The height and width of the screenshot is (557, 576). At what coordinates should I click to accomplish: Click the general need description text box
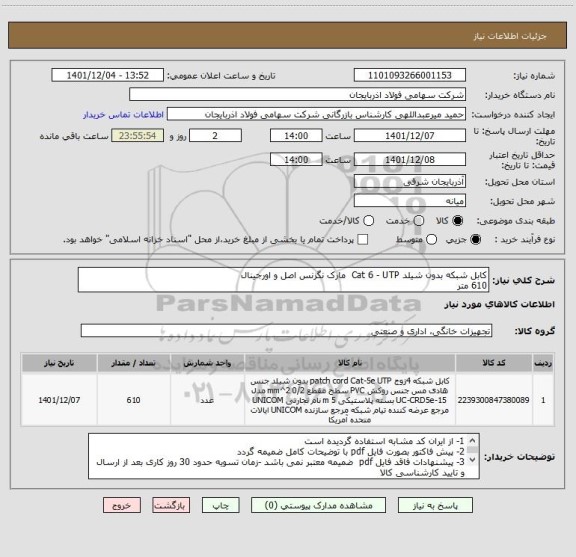point(283,280)
